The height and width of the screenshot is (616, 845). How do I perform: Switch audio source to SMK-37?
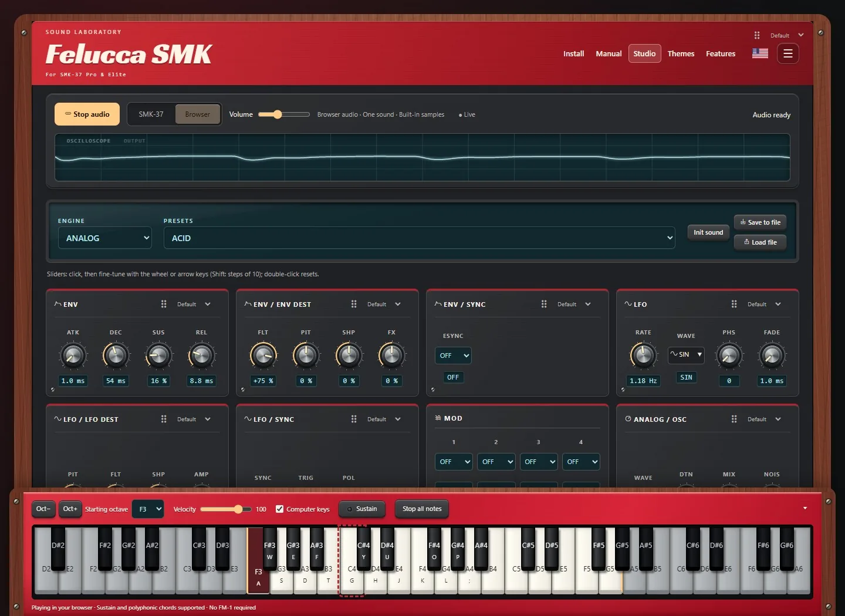151,114
